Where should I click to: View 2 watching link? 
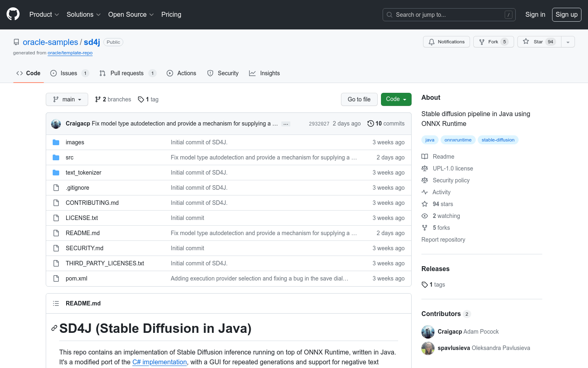point(441,216)
